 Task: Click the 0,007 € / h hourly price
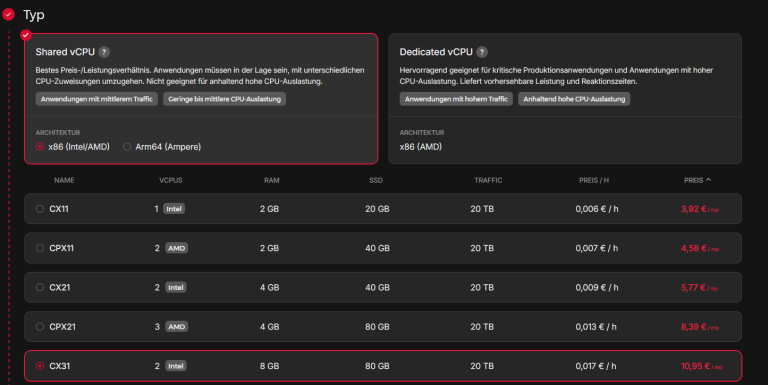coord(597,248)
